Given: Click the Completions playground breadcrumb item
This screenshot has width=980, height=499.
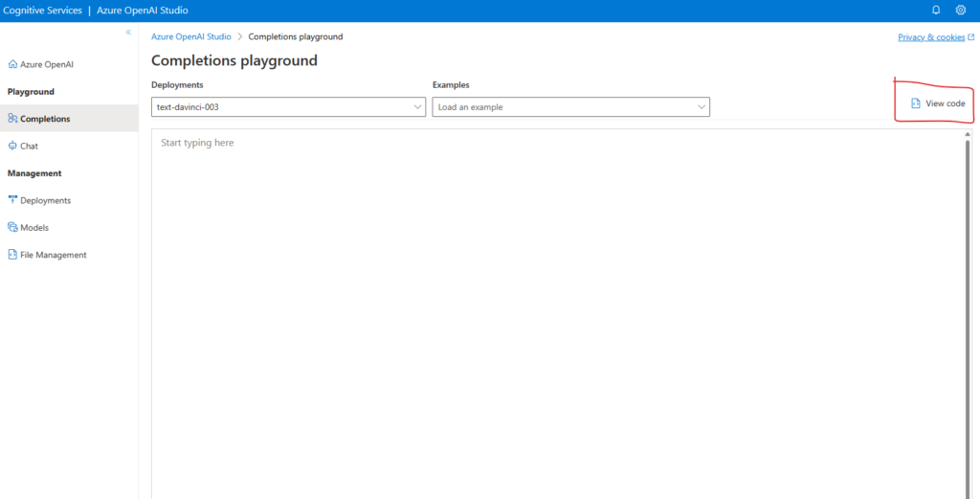Looking at the screenshot, I should (x=295, y=37).
